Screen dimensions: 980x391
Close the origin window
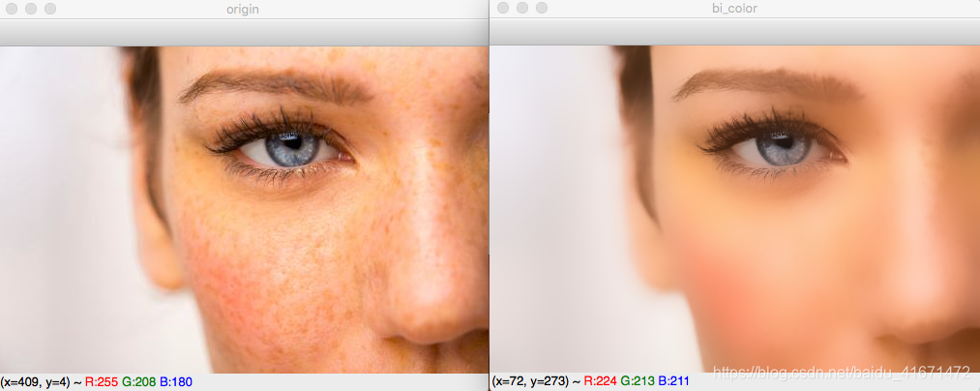point(12,9)
